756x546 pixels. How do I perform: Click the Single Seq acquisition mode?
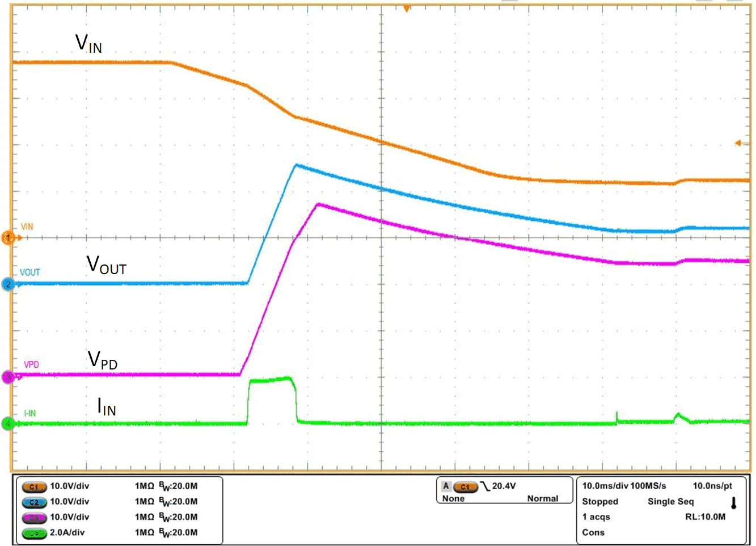[670, 502]
